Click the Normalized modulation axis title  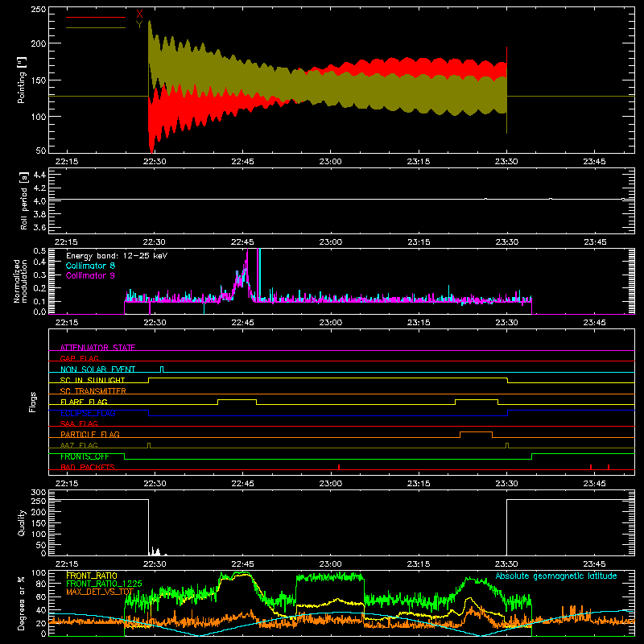(x=21, y=281)
